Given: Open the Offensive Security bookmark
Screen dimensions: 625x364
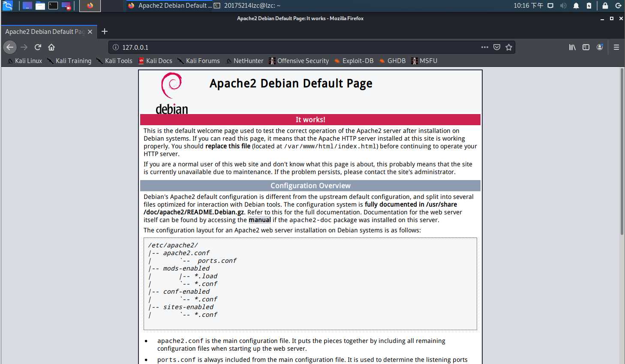Looking at the screenshot, I should click(299, 61).
